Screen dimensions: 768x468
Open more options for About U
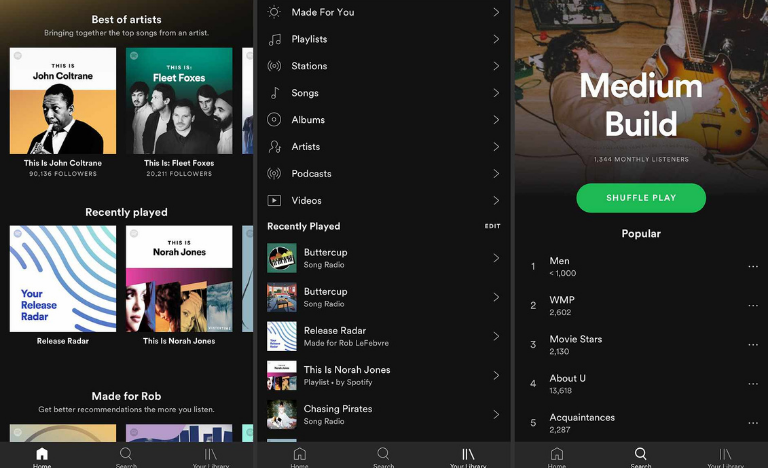753,384
